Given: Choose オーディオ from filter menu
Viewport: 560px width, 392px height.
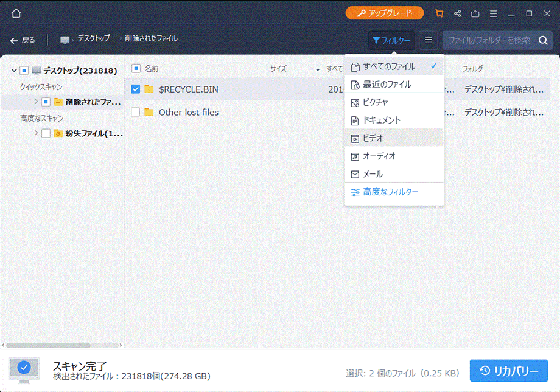Looking at the screenshot, I should click(x=394, y=156).
